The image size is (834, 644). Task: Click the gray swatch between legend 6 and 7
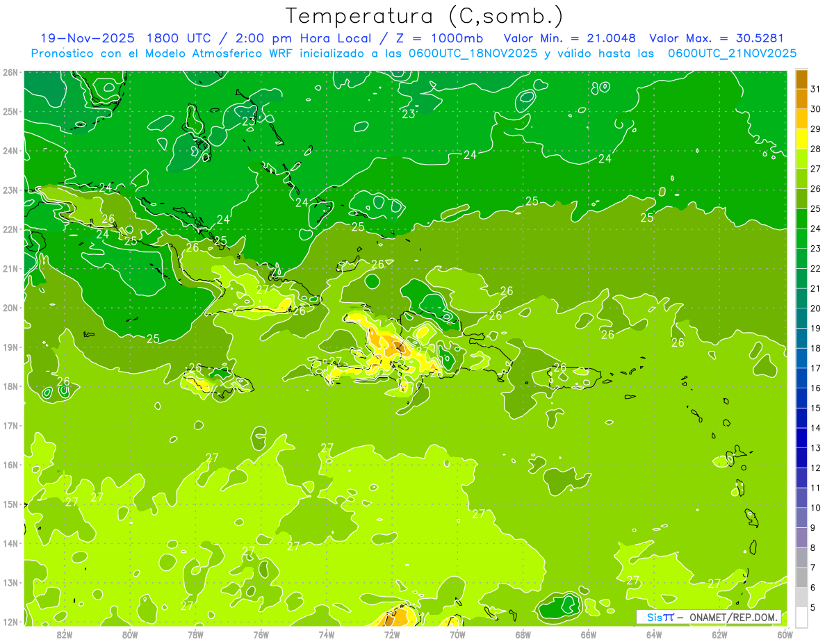[x=802, y=577]
